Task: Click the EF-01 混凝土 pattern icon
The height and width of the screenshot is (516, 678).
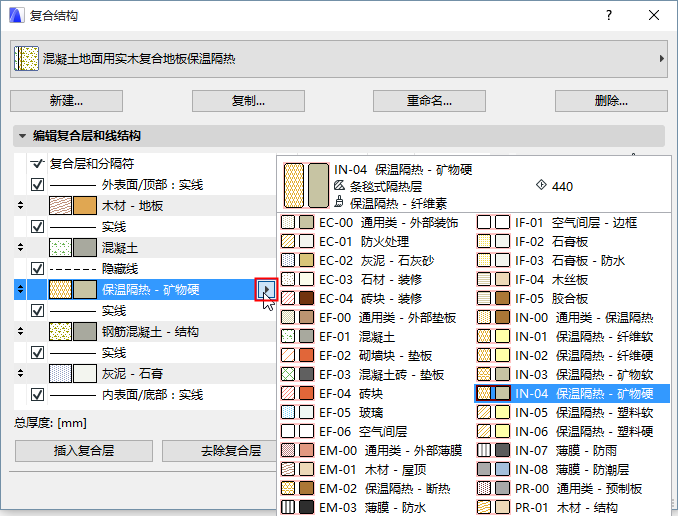Action: [x=288, y=337]
